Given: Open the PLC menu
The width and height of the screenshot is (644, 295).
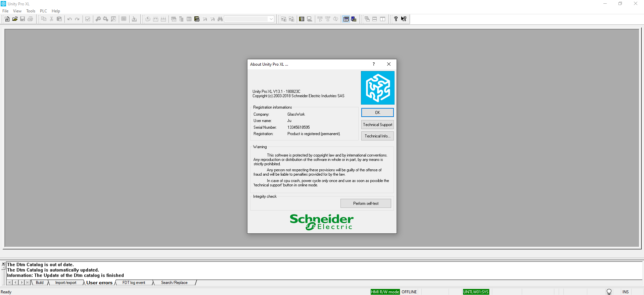Looking at the screenshot, I should tap(43, 11).
